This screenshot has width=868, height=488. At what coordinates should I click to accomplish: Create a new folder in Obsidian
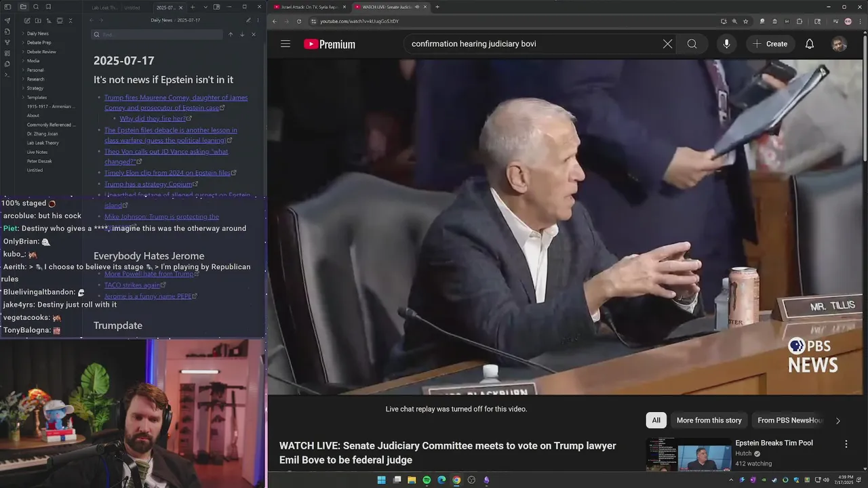(x=38, y=21)
